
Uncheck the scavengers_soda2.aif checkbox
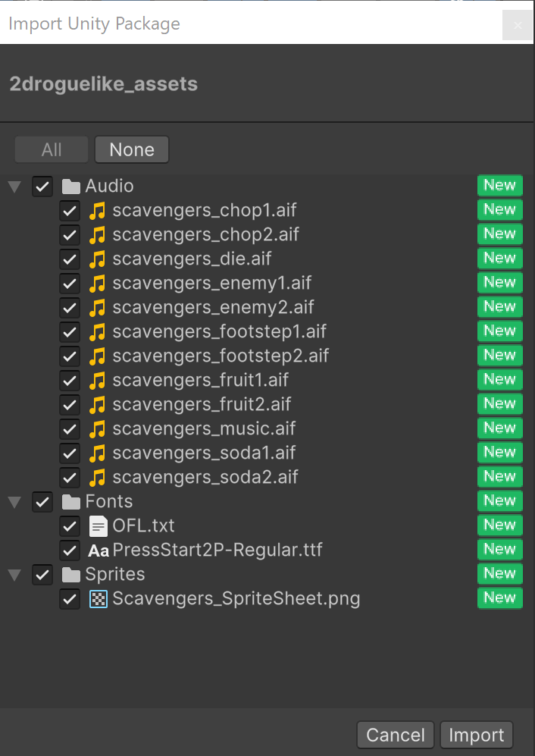click(70, 478)
